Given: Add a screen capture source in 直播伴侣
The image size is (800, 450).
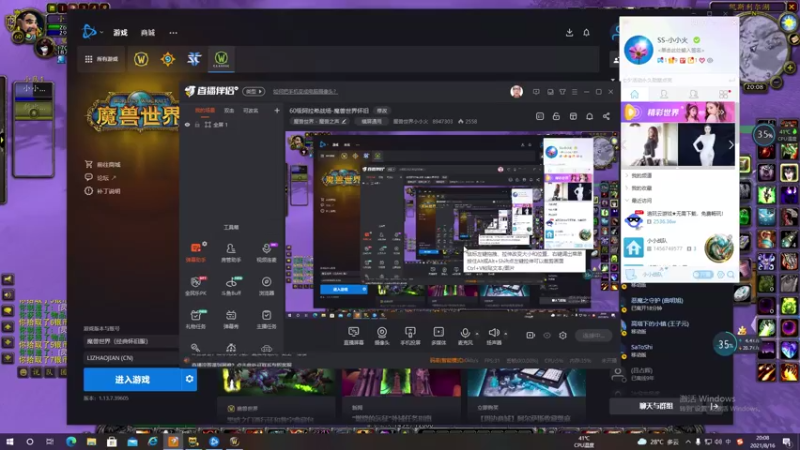Looking at the screenshot, I should tap(354, 336).
